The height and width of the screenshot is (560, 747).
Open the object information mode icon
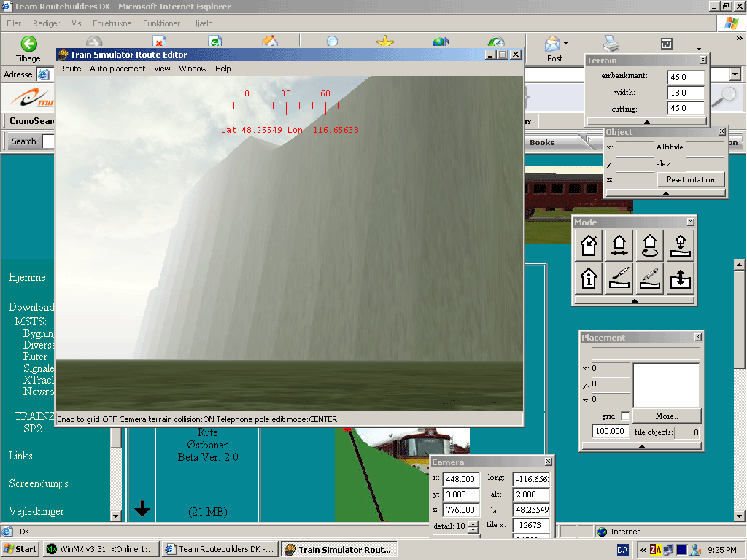point(589,278)
